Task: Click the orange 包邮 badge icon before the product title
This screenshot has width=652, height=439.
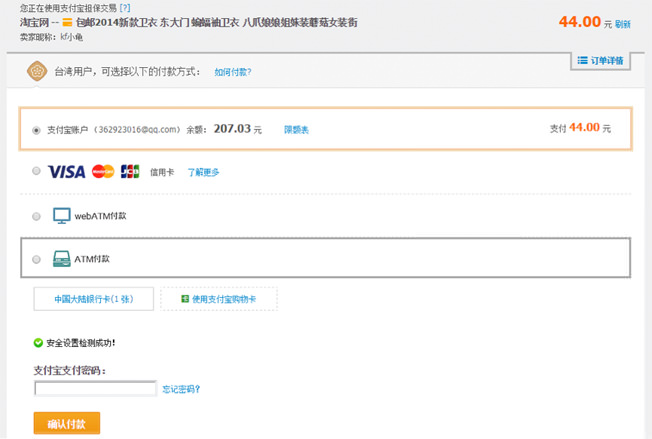Action: point(67,22)
